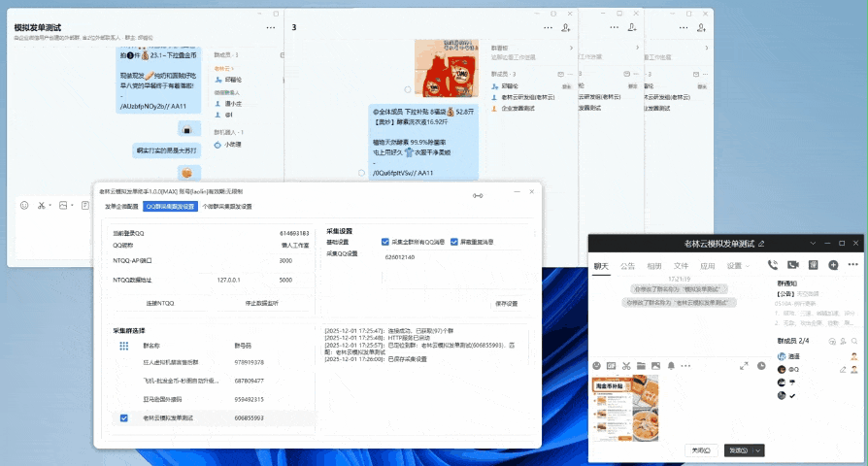Toggle the 屏蔽重复消息 checkbox
Screen dimensions: 868x466
pos(454,242)
